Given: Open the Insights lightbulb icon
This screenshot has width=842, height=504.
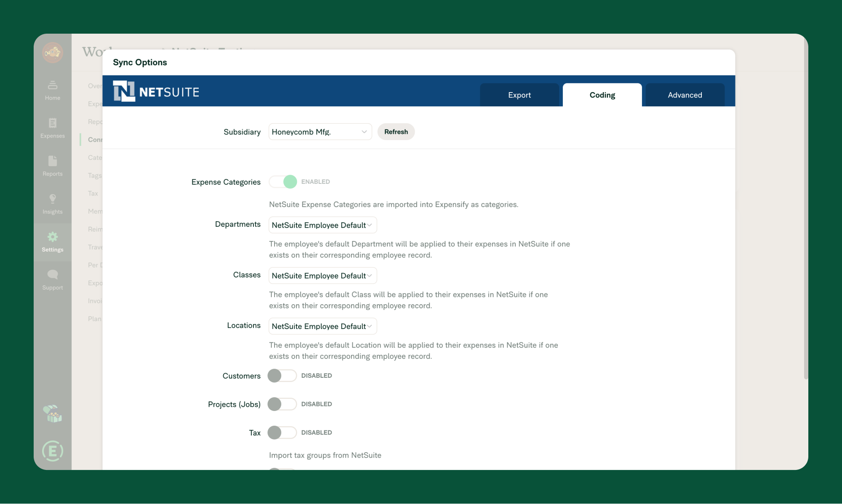Looking at the screenshot, I should tap(53, 199).
